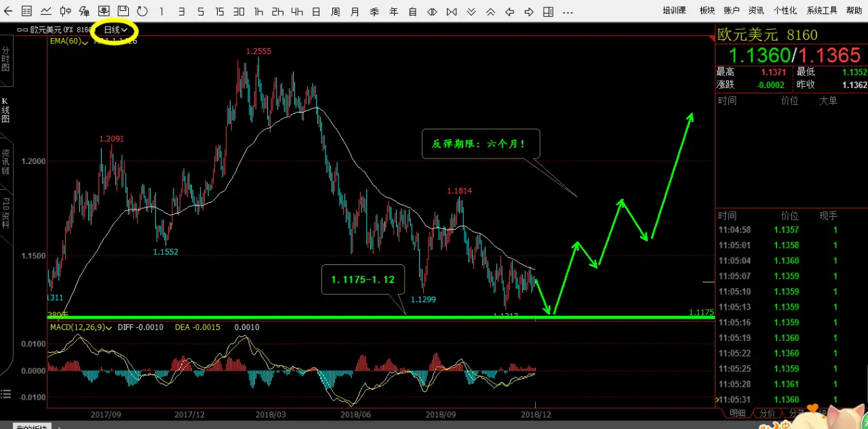Open the 帮助 menu
This screenshot has height=429, width=868.
pyautogui.click(x=854, y=10)
